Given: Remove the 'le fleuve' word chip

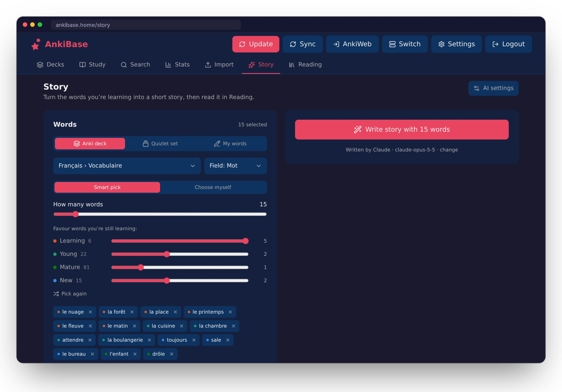Looking at the screenshot, I should click(90, 326).
